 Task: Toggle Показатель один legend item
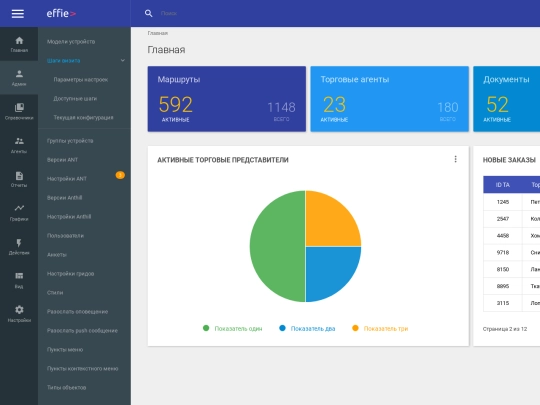(x=232, y=329)
